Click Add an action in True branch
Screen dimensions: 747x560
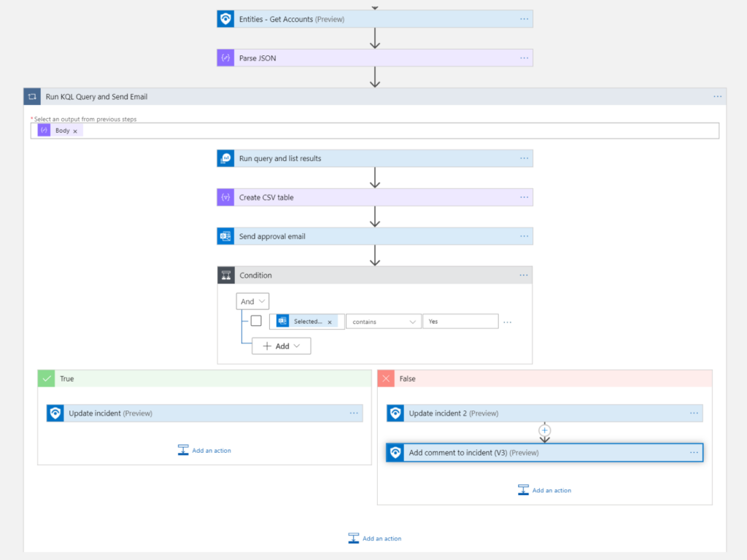pyautogui.click(x=204, y=451)
